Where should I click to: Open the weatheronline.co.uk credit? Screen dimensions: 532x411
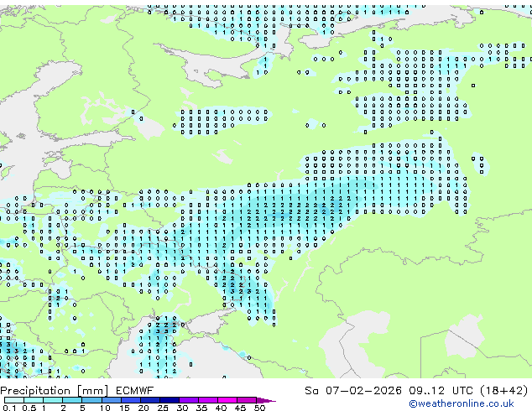[x=462, y=403]
